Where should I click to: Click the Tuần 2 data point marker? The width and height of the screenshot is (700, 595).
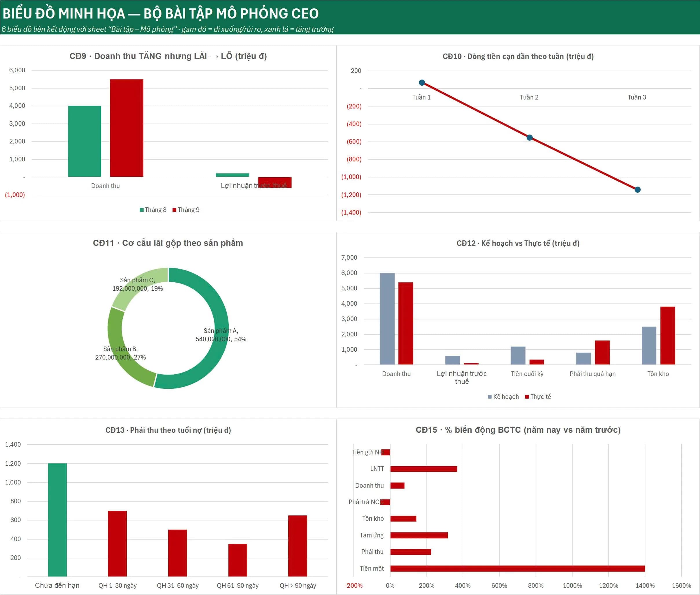pos(529,138)
